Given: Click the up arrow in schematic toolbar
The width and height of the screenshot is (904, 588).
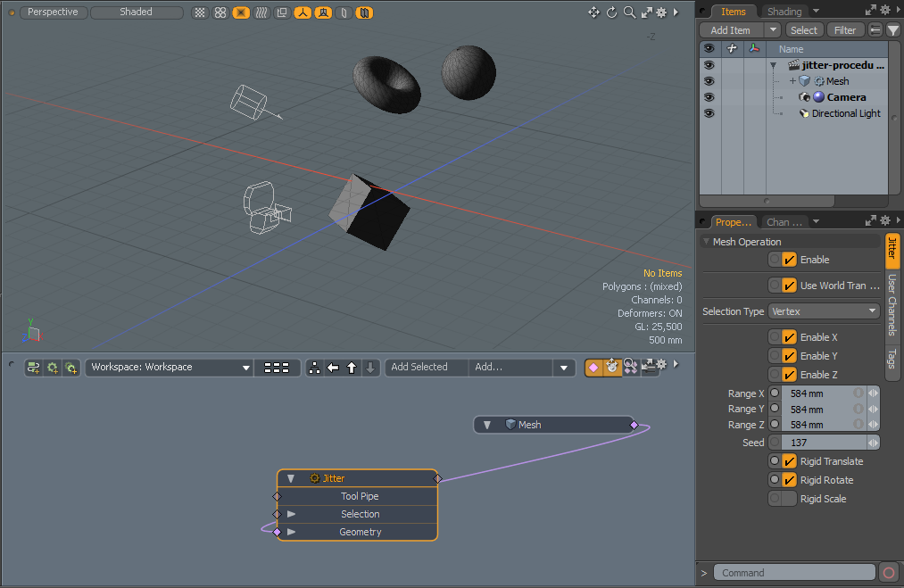Looking at the screenshot, I should pyautogui.click(x=352, y=368).
